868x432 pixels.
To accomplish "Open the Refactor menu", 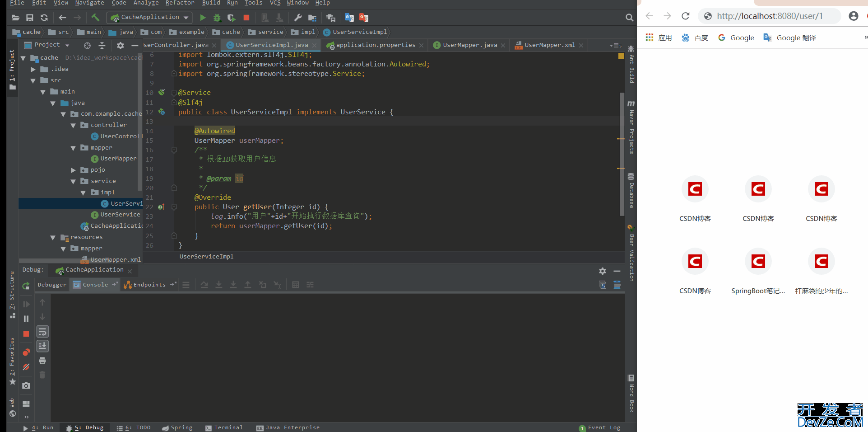I will [179, 3].
